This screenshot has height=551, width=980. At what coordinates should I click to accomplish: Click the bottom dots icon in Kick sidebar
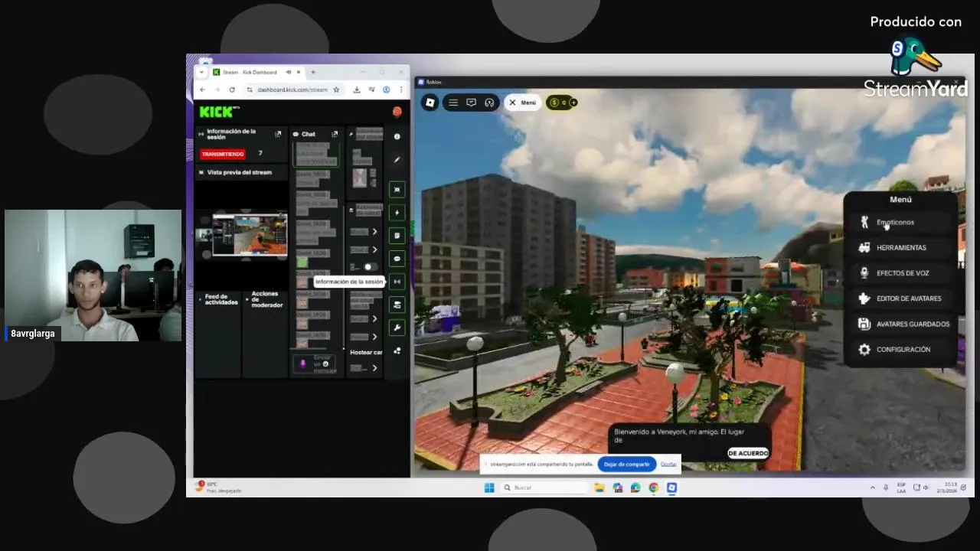pyautogui.click(x=397, y=351)
